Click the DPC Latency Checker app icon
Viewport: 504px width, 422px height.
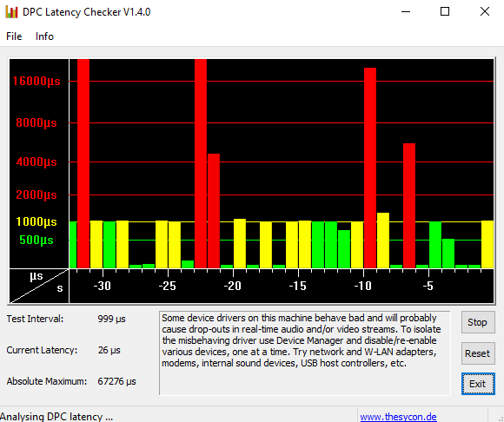pos(11,12)
